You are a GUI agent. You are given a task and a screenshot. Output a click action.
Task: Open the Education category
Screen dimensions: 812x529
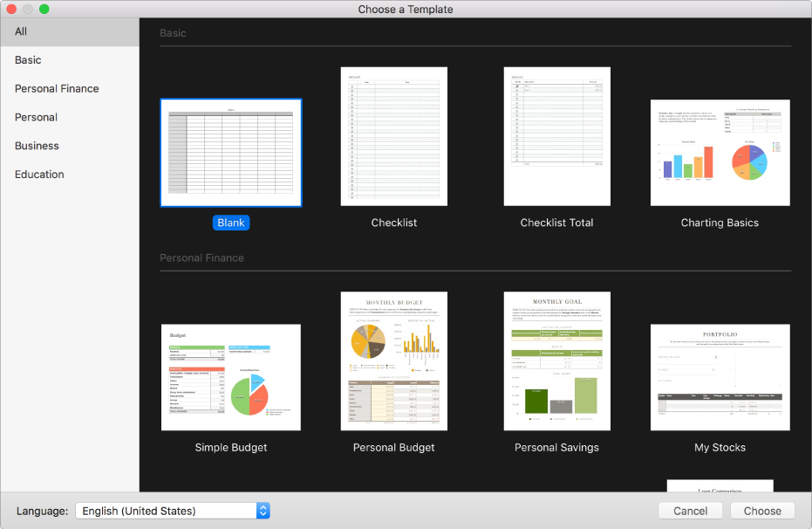click(39, 175)
